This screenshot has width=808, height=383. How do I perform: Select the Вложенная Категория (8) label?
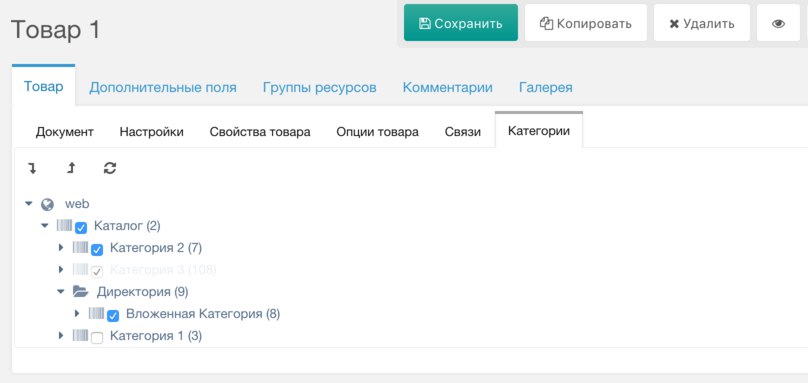tap(203, 313)
